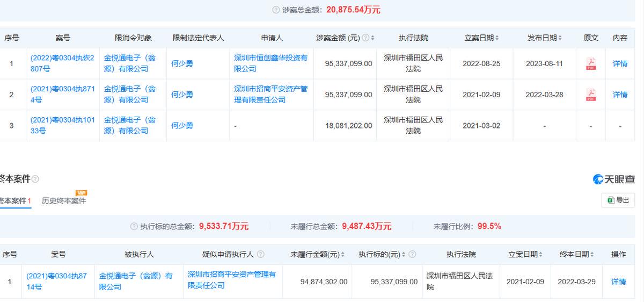Click filing date 2021-03-02 cell
The height and width of the screenshot is (302, 644).
tap(481, 126)
